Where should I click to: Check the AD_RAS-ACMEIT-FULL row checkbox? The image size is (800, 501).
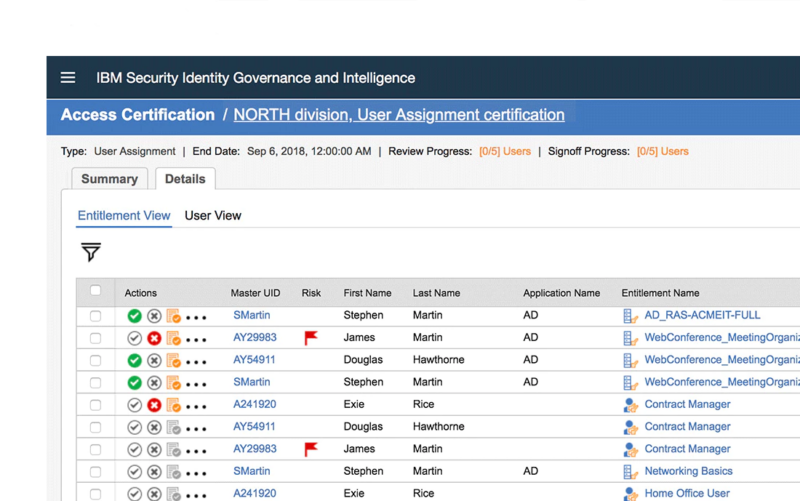[x=95, y=316]
